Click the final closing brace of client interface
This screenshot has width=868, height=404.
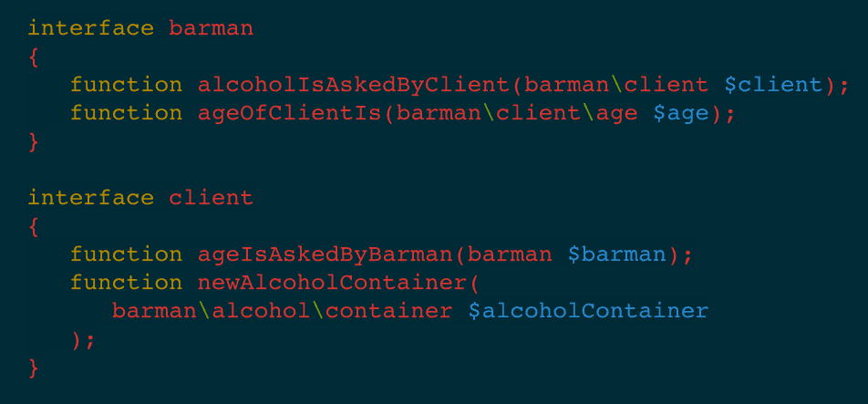click(x=34, y=368)
